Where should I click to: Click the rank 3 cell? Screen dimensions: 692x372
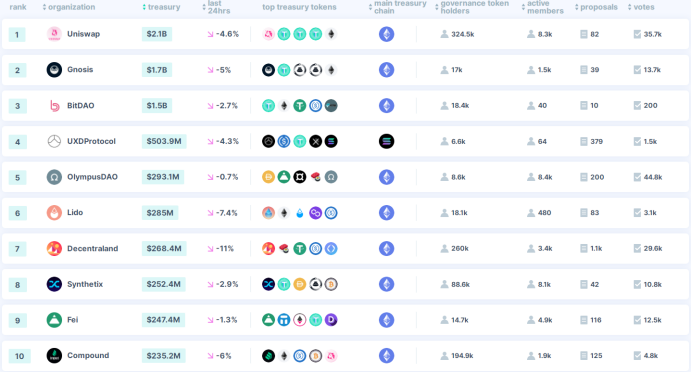click(x=18, y=106)
